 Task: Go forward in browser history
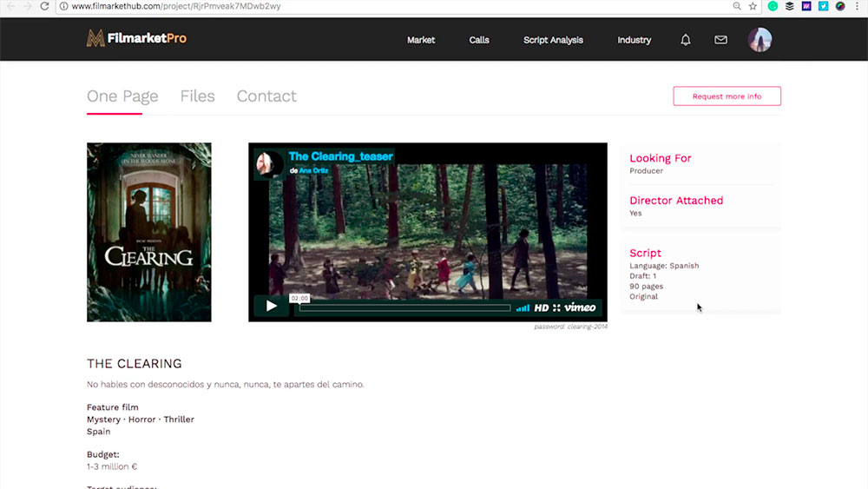(27, 6)
